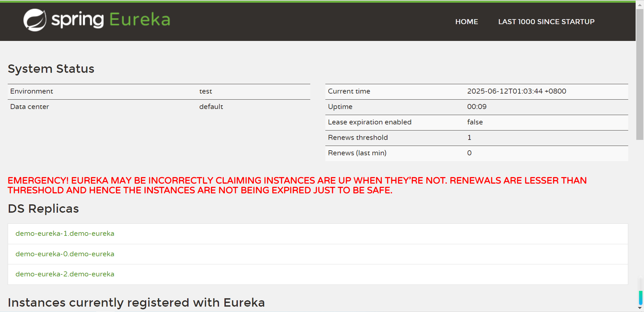Click the scrollbar up arrow
The width and height of the screenshot is (644, 312).
pos(640,5)
